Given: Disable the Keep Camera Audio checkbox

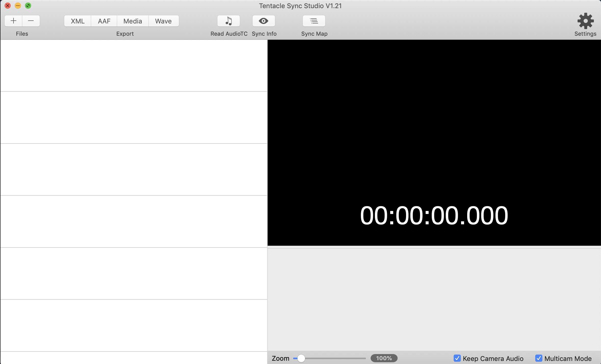Looking at the screenshot, I should (457, 358).
